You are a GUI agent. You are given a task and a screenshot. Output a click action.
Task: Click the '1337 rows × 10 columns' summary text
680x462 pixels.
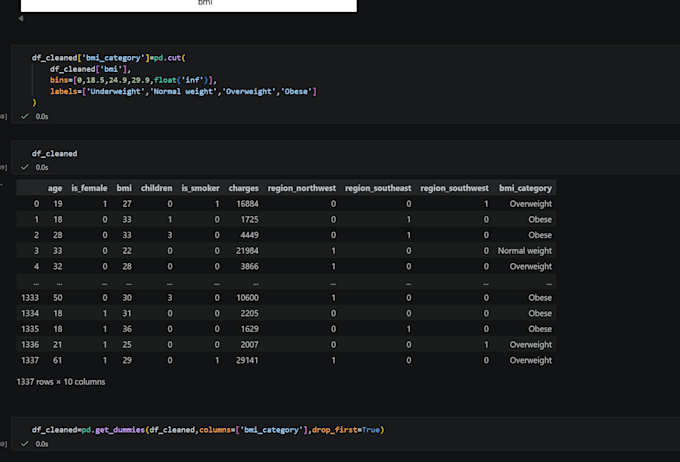pos(61,382)
